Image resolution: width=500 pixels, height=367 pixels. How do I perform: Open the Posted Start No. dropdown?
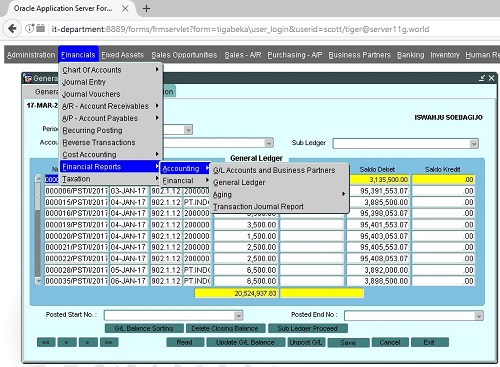238,315
